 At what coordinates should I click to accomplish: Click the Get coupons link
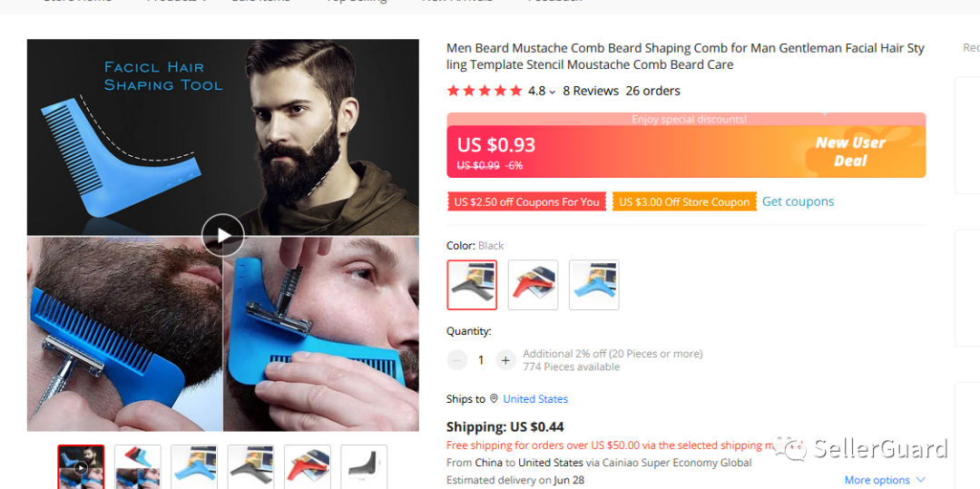click(798, 201)
